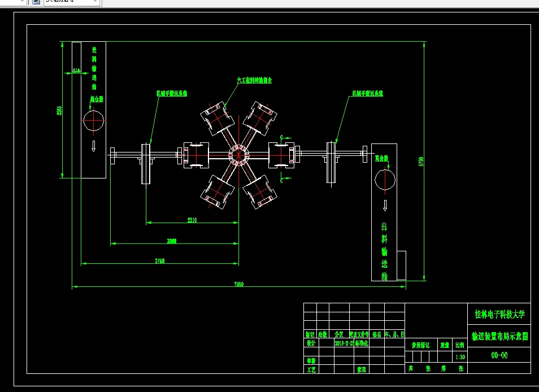Click the 批准 cell in title block
This screenshot has width=539, height=392.
coord(362,369)
